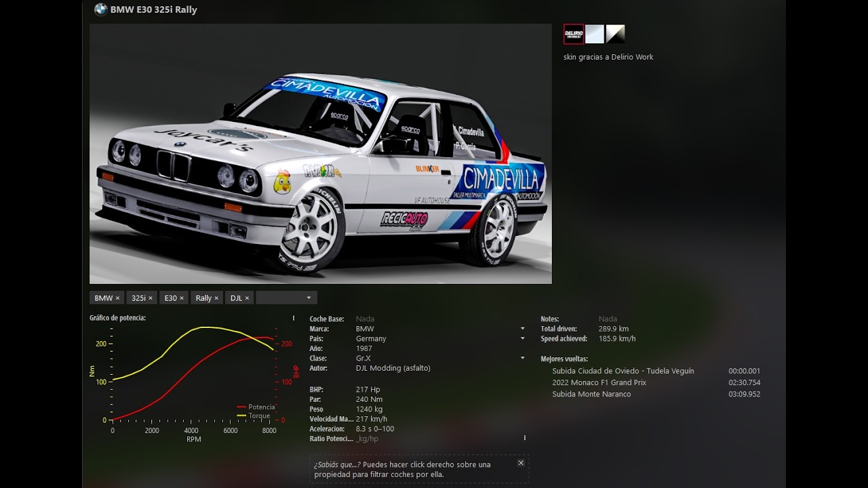Expand the Marca brand dropdown

[522, 329]
